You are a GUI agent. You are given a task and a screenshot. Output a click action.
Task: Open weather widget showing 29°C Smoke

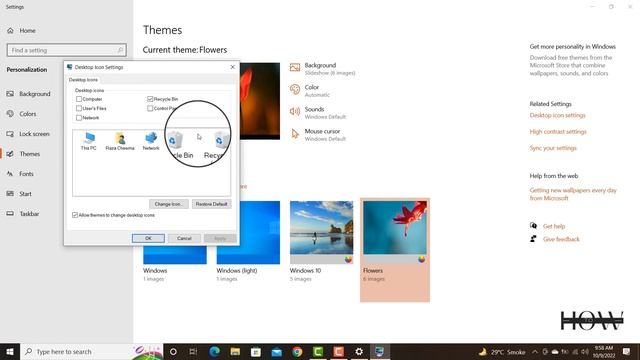pyautogui.click(x=502, y=351)
